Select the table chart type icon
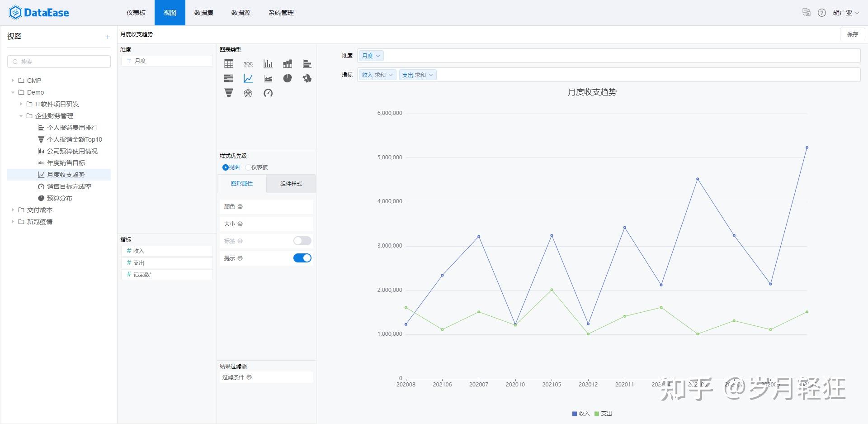 [x=229, y=64]
